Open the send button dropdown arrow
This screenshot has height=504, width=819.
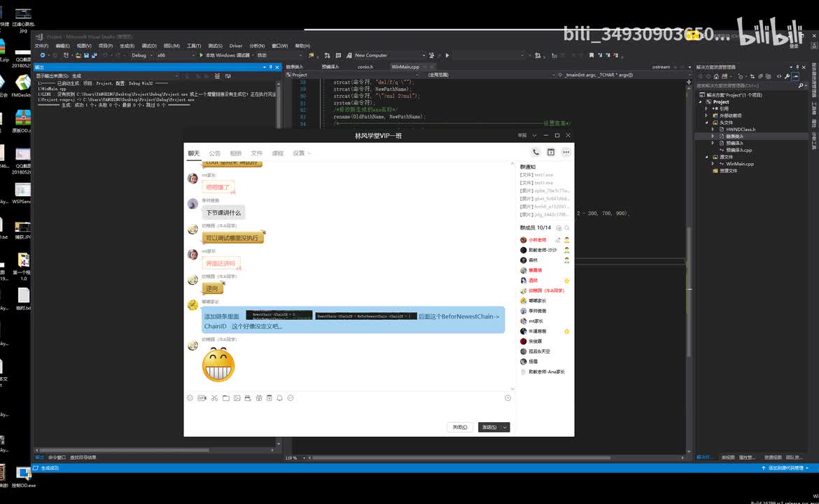coord(505,427)
